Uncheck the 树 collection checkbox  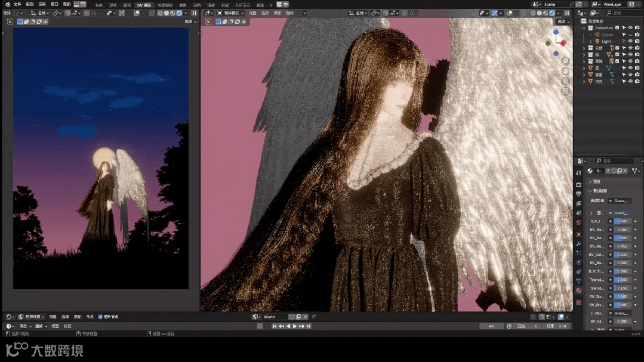coord(617,55)
